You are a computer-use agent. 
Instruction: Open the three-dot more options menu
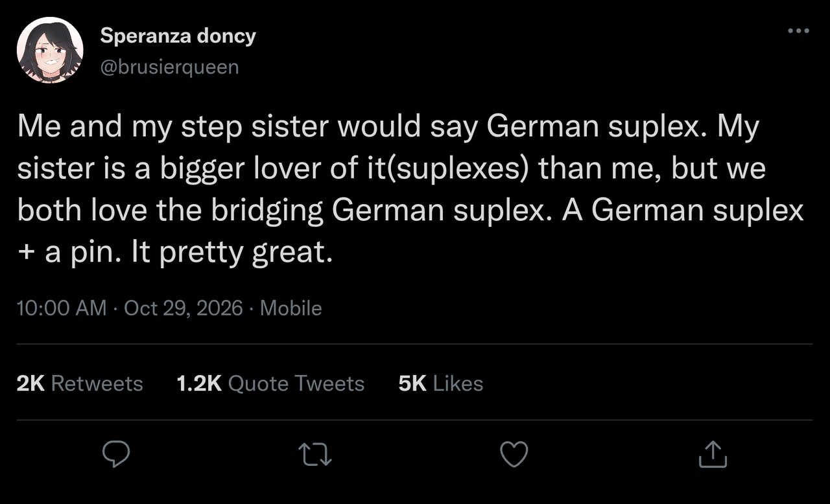coord(798,30)
